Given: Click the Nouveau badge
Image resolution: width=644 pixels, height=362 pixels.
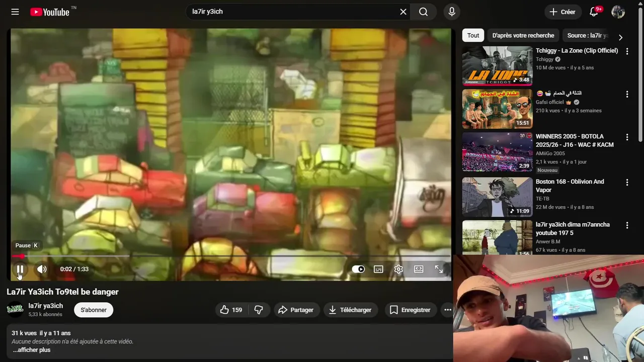Looking at the screenshot, I should point(547,170).
